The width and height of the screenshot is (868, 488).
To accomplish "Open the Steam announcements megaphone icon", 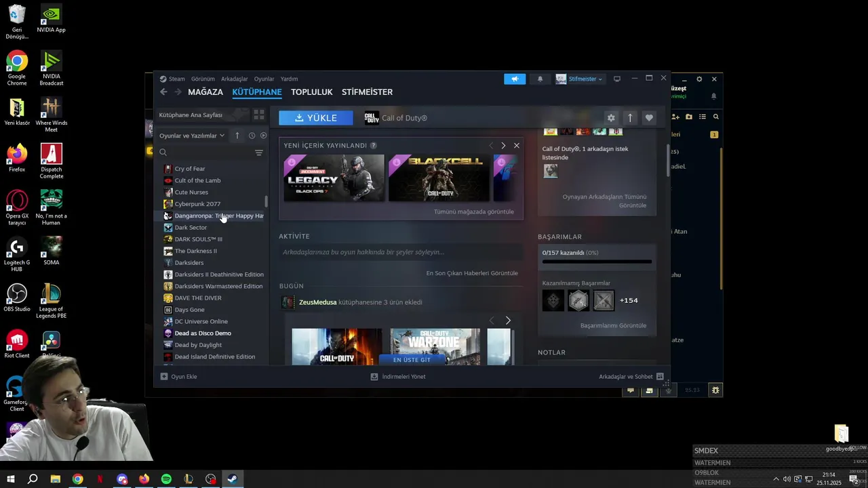I will [515, 79].
